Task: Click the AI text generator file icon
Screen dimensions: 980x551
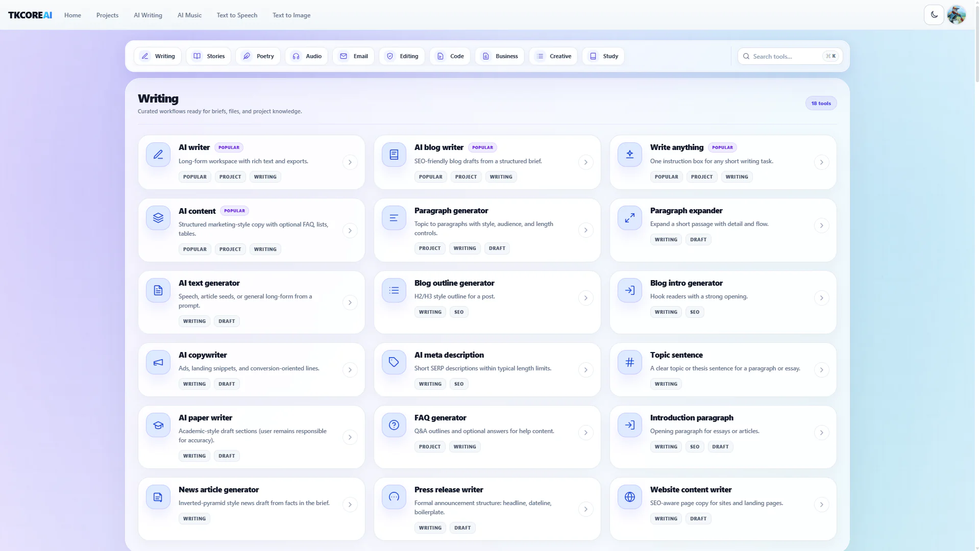Action: pyautogui.click(x=158, y=290)
